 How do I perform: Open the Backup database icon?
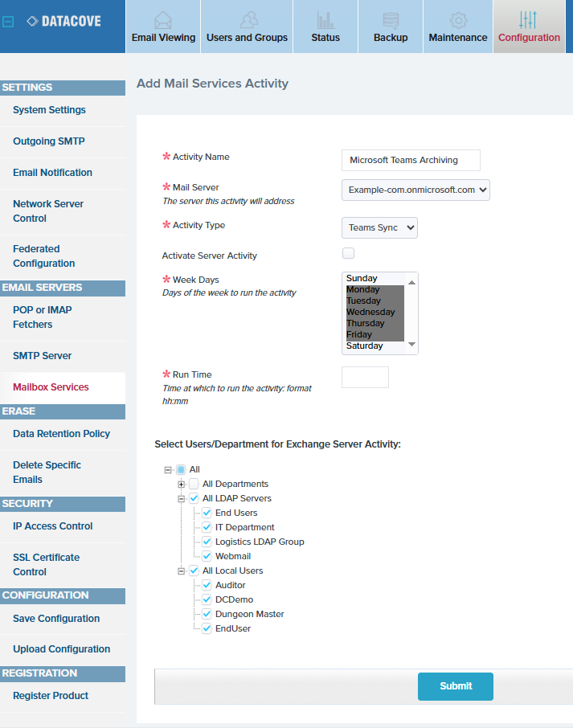[x=391, y=19]
